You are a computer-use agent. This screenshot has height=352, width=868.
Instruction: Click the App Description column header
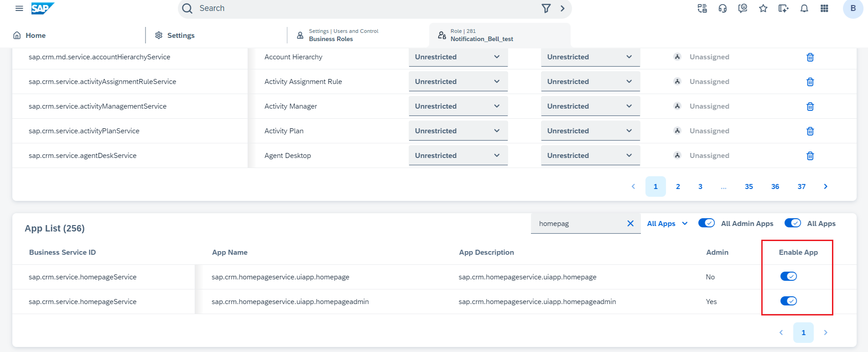click(x=487, y=252)
